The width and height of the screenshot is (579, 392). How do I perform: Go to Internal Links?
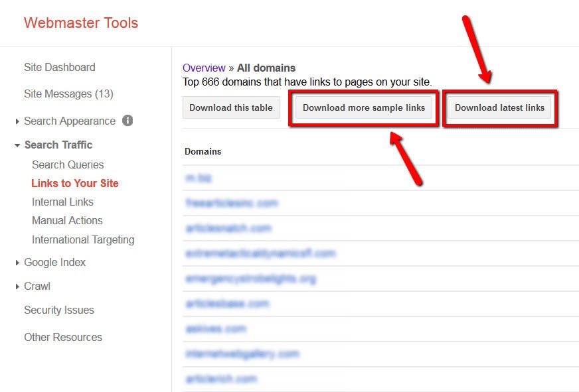tap(63, 202)
